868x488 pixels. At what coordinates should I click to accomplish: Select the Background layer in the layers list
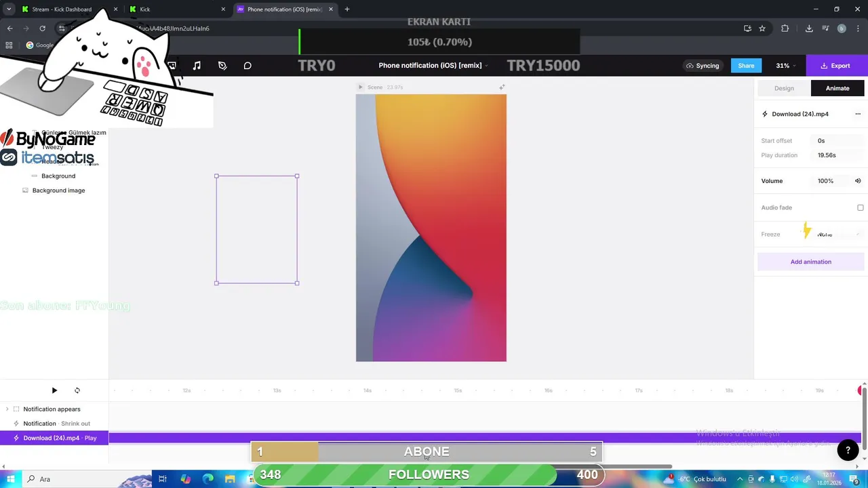click(58, 176)
